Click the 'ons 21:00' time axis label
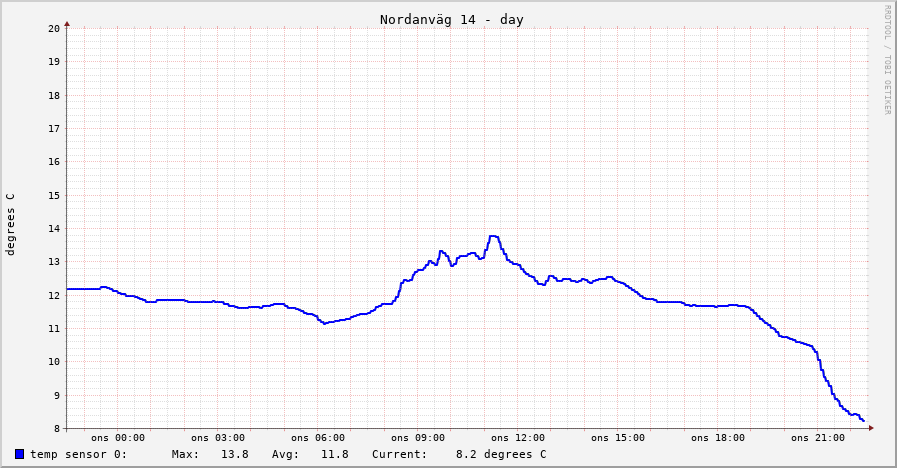 tap(818, 438)
